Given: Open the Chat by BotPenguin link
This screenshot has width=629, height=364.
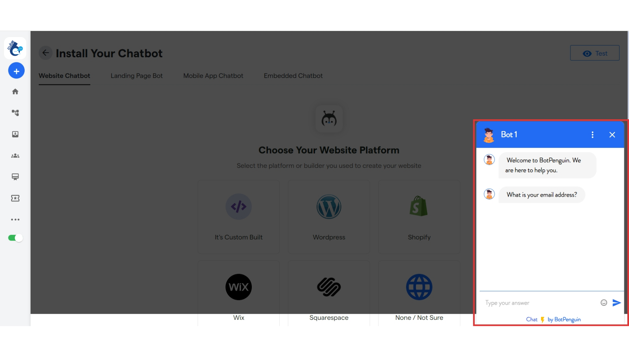Looking at the screenshot, I should [553, 320].
